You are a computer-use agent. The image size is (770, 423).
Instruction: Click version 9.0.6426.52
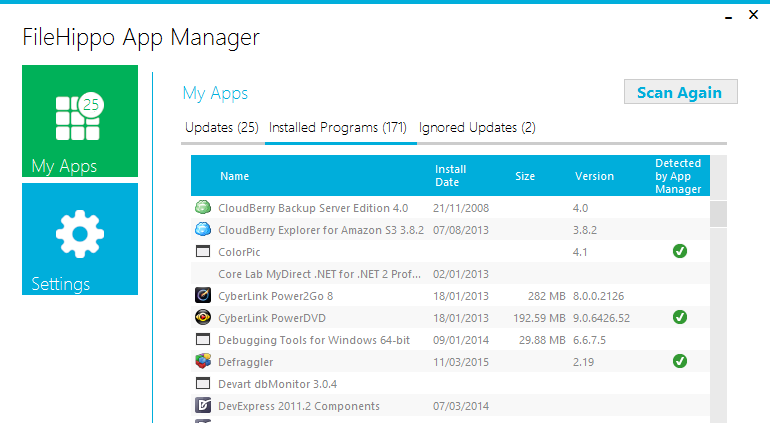(601, 318)
